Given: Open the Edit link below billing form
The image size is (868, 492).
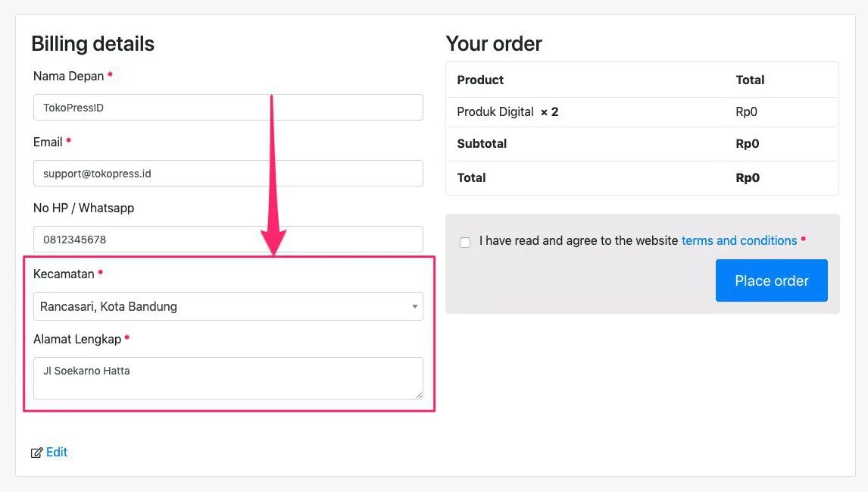Looking at the screenshot, I should pyautogui.click(x=57, y=452).
